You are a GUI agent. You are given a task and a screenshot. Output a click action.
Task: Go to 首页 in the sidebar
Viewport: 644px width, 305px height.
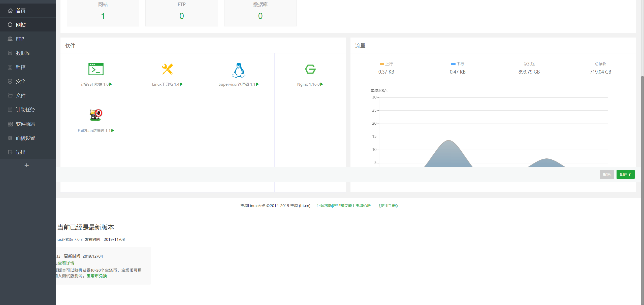point(28,11)
